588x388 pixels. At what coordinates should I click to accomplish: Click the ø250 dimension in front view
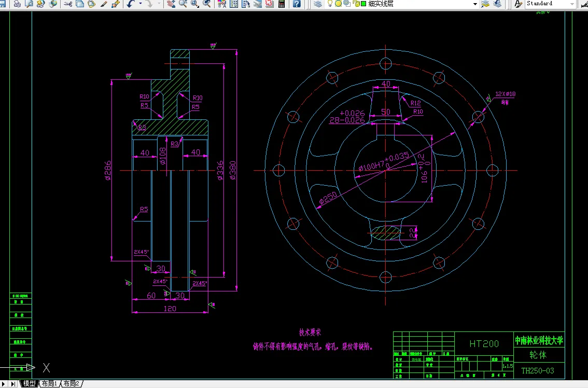click(328, 198)
